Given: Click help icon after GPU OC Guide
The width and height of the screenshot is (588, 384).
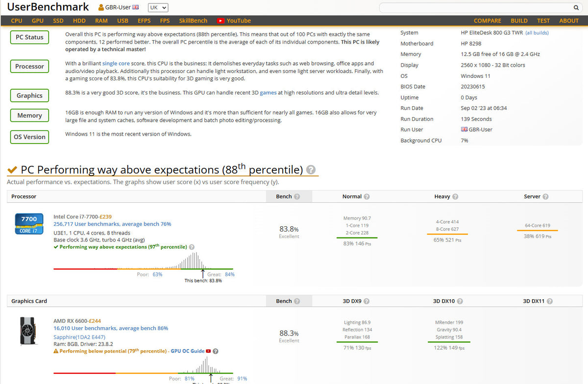Looking at the screenshot, I should tap(216, 351).
